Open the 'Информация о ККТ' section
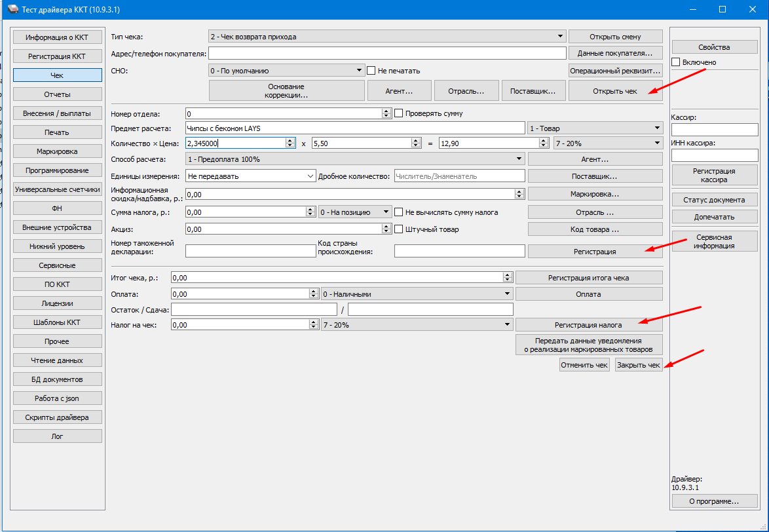The height and width of the screenshot is (532, 769). (58, 37)
